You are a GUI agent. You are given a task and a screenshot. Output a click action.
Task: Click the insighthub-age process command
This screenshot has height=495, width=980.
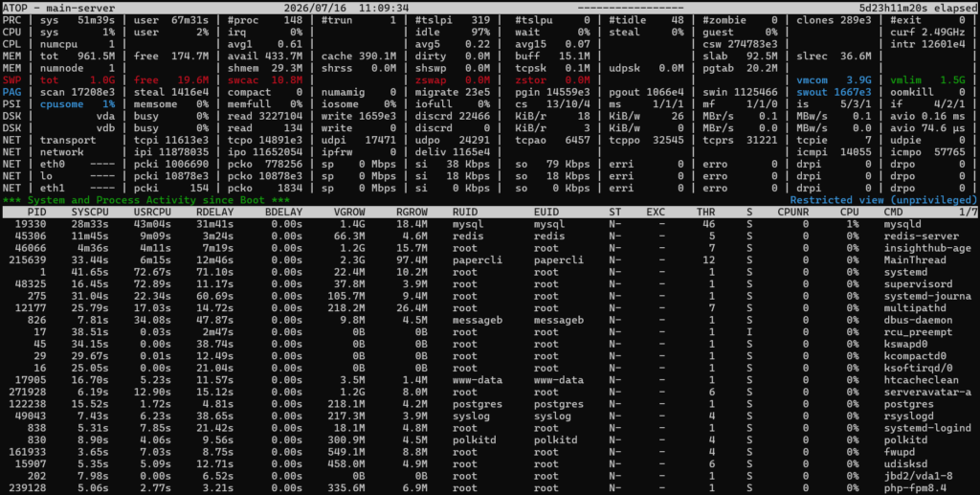[927, 248]
